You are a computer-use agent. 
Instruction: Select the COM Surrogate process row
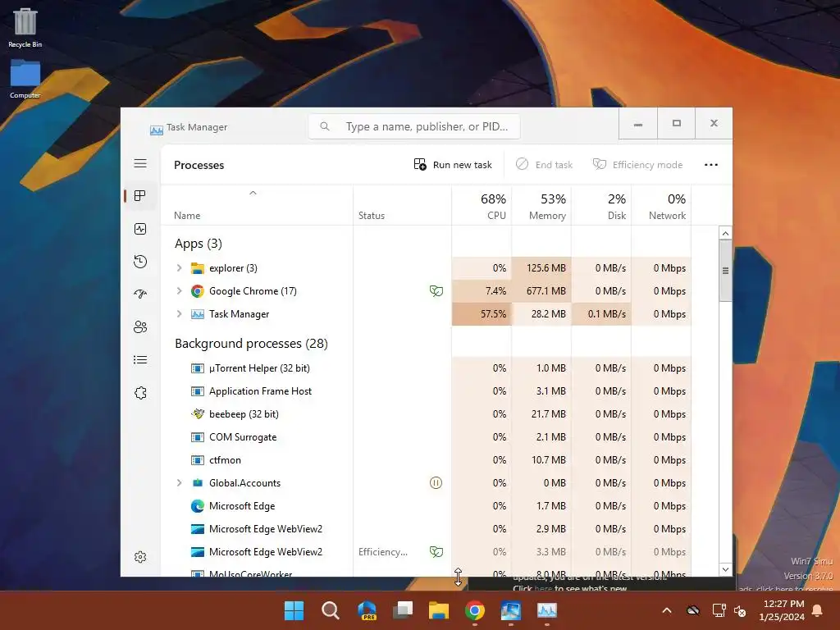click(x=426, y=437)
